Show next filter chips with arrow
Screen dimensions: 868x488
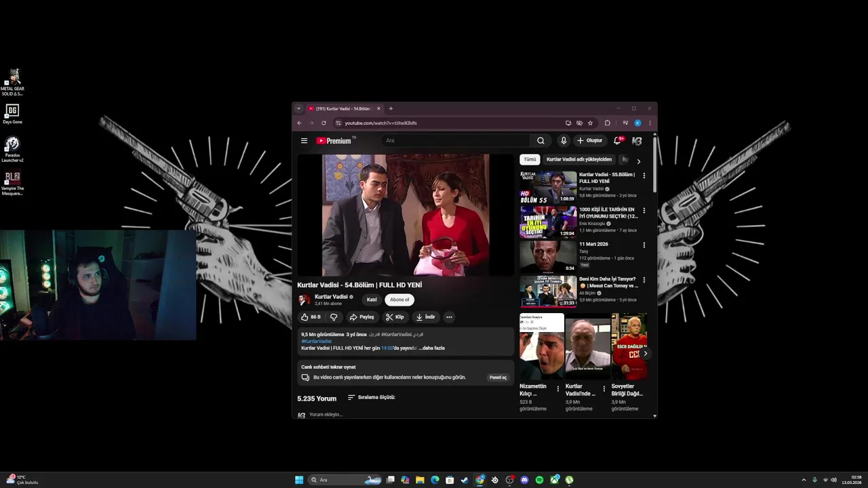click(638, 161)
